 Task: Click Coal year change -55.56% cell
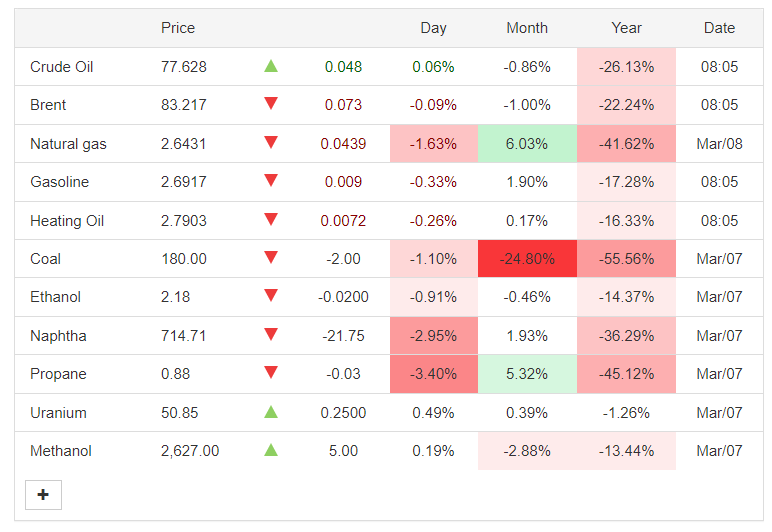626,259
